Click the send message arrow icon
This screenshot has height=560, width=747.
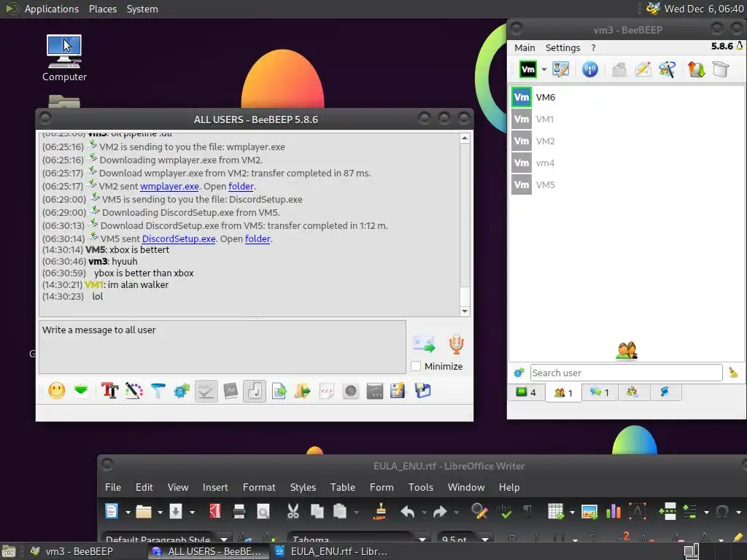424,344
